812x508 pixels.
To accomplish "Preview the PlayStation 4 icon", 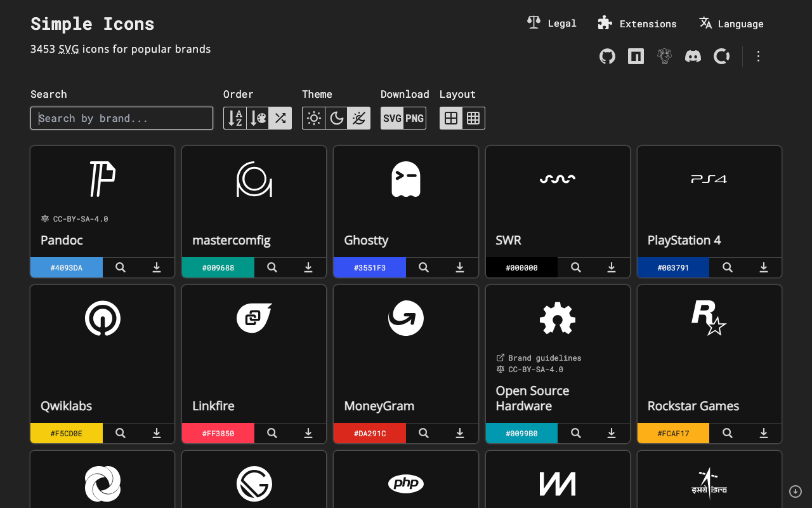I will click(728, 267).
